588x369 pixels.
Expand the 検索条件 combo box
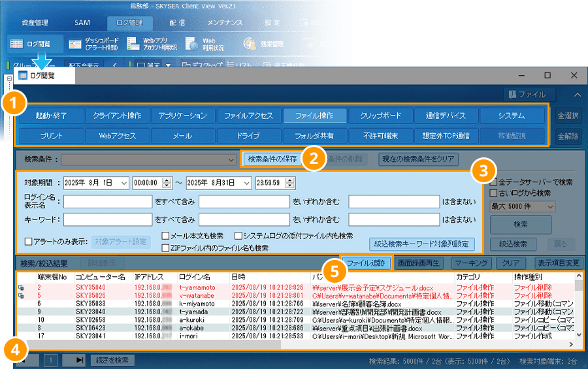[x=231, y=159]
